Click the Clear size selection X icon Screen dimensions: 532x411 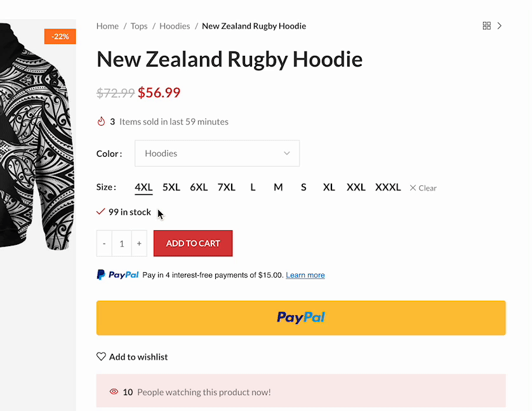point(413,188)
